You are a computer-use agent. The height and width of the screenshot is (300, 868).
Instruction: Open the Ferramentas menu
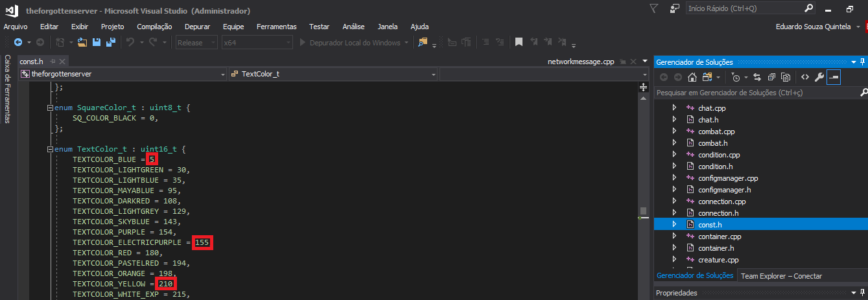coord(276,27)
